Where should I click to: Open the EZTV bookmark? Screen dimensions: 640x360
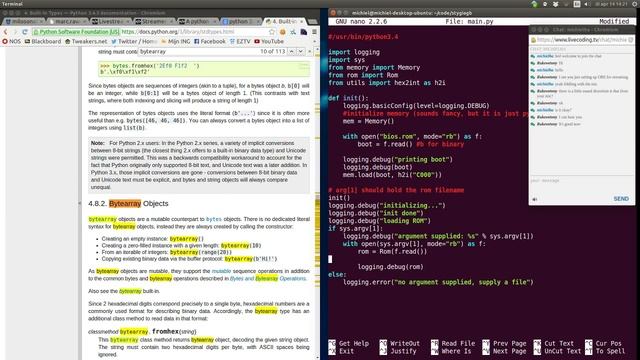click(240, 41)
